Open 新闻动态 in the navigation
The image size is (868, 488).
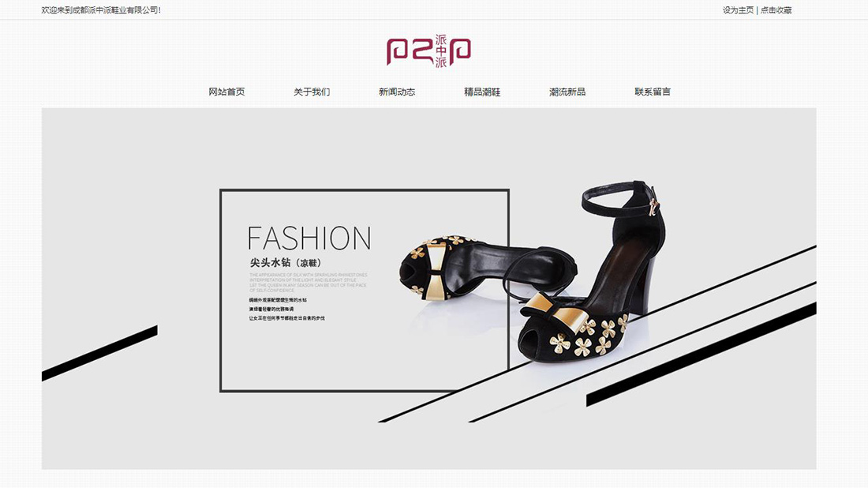[x=397, y=92]
